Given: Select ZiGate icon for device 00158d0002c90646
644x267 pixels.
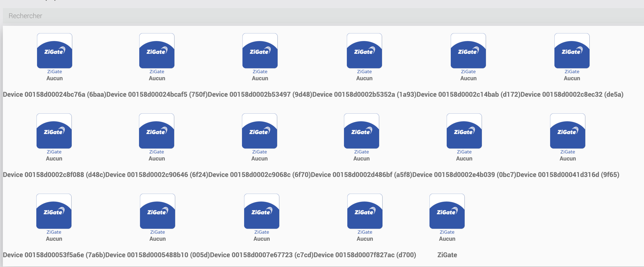Looking at the screenshot, I should pyautogui.click(x=156, y=131).
